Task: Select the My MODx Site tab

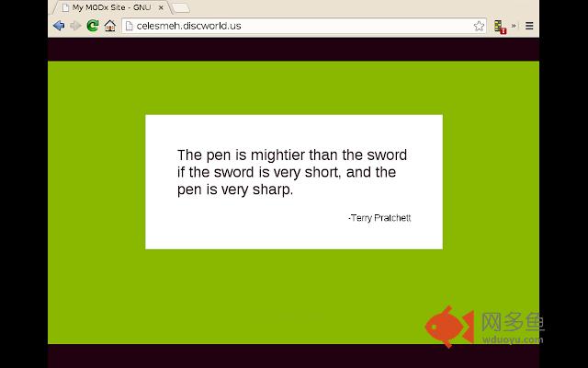Action: (112, 7)
